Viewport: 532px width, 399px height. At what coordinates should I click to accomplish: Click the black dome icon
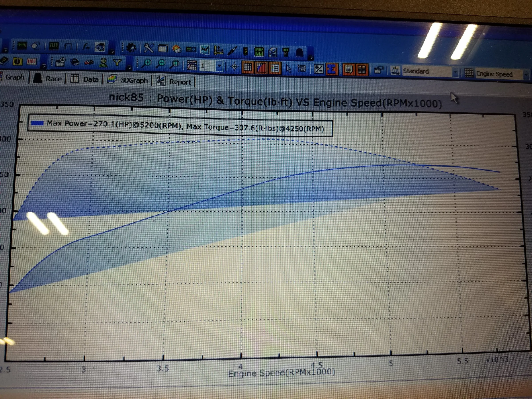(x=299, y=53)
